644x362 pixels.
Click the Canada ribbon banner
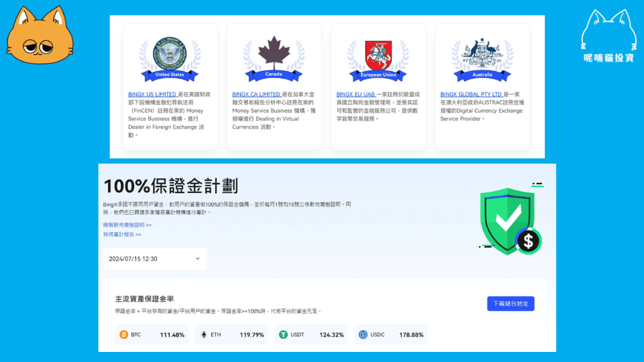(274, 75)
